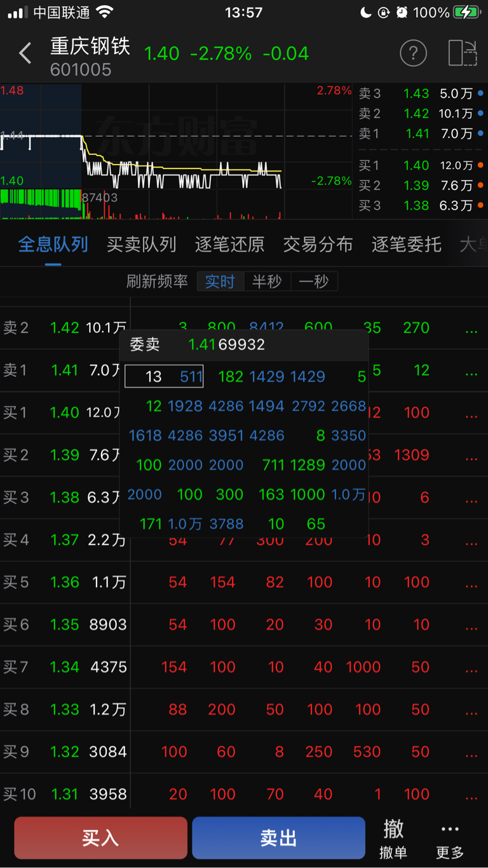Tap the highlighted 13 511 order cell
Image resolution: width=488 pixels, height=868 pixels.
(x=164, y=376)
